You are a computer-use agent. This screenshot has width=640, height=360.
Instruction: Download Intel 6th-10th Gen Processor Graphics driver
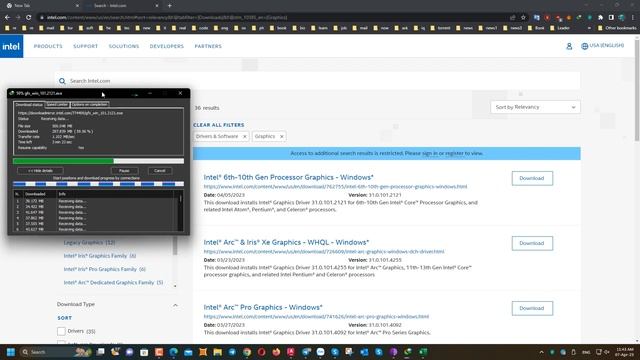coord(532,178)
